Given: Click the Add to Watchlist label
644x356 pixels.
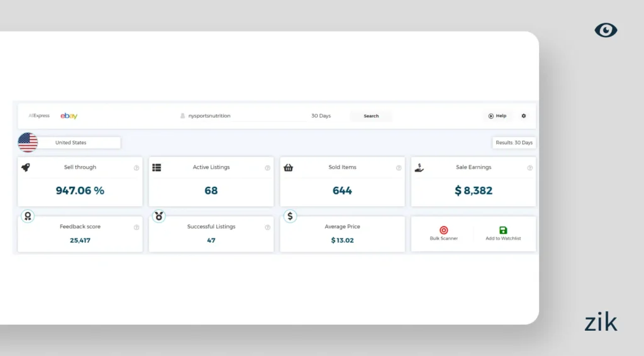Looking at the screenshot, I should click(x=503, y=238).
